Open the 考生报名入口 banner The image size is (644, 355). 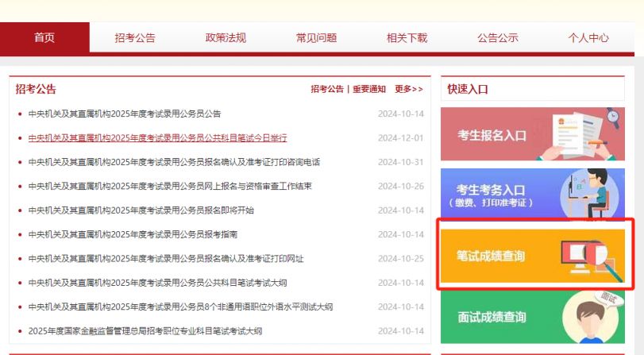point(492,136)
